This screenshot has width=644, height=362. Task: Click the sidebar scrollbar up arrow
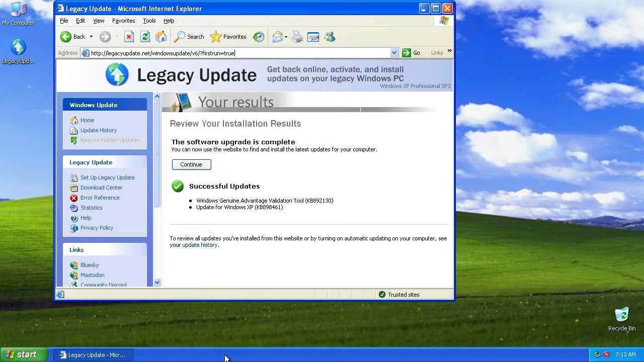point(157,96)
